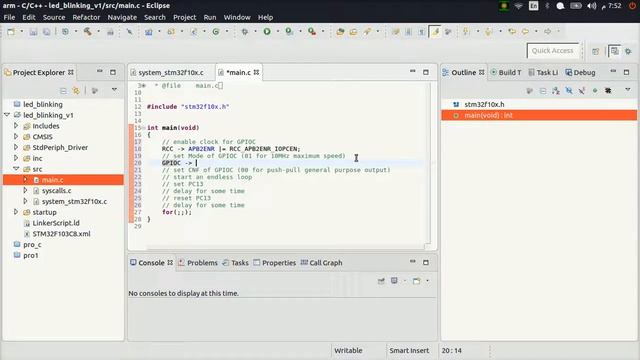
Task: Click the Quick Access search field
Action: [553, 51]
